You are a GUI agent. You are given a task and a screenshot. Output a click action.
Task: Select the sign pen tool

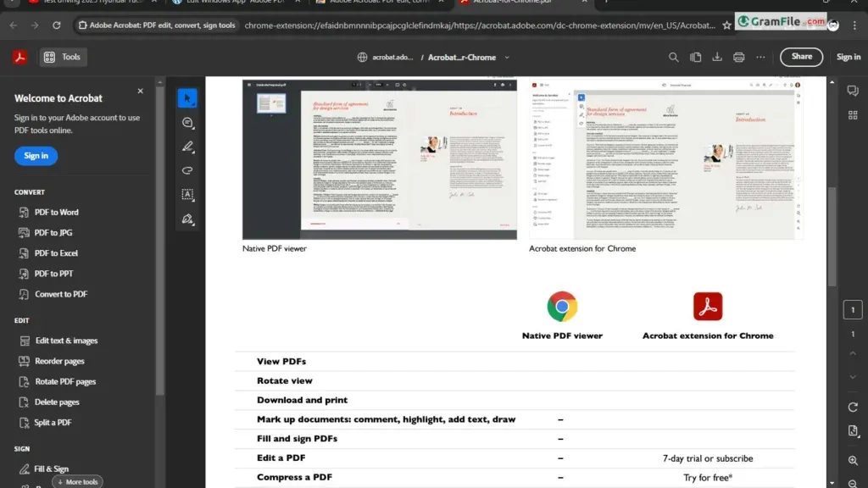187,219
